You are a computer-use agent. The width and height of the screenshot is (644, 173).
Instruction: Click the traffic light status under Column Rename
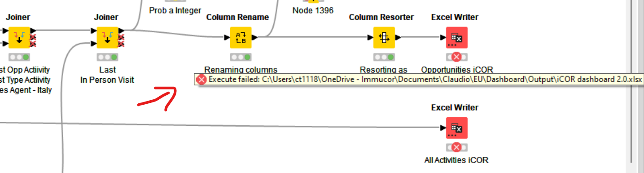[x=241, y=57]
